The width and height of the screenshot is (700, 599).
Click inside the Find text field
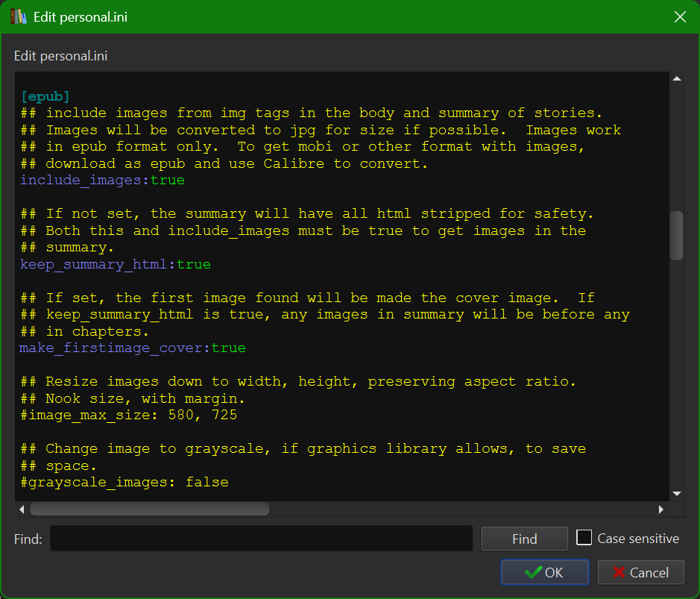point(261,539)
